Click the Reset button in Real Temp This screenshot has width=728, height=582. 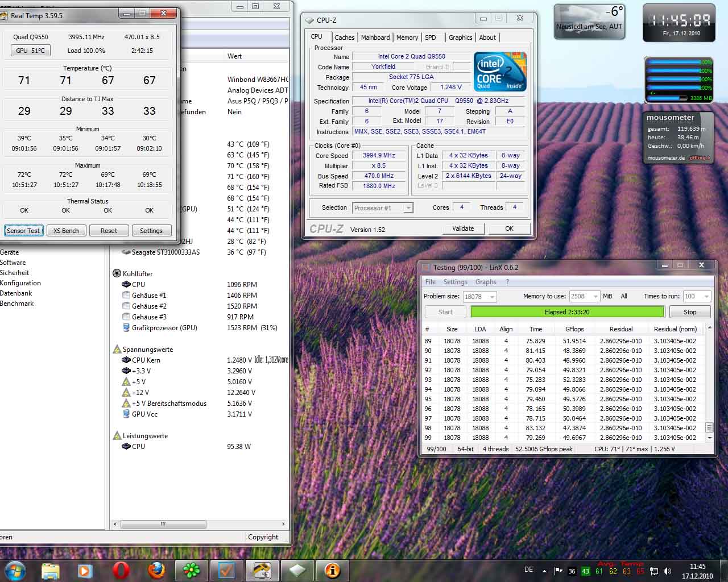109,230
